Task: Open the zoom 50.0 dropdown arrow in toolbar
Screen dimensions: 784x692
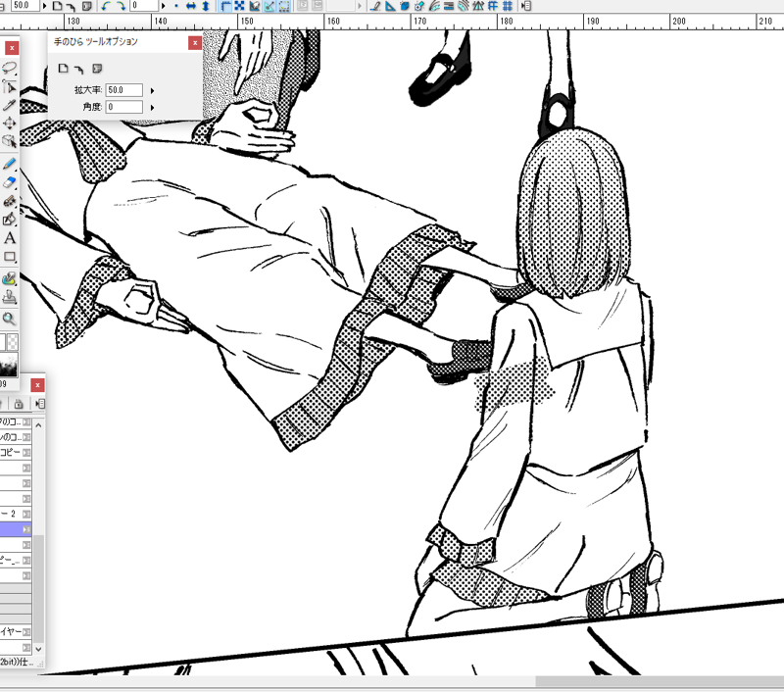Action: (44, 6)
